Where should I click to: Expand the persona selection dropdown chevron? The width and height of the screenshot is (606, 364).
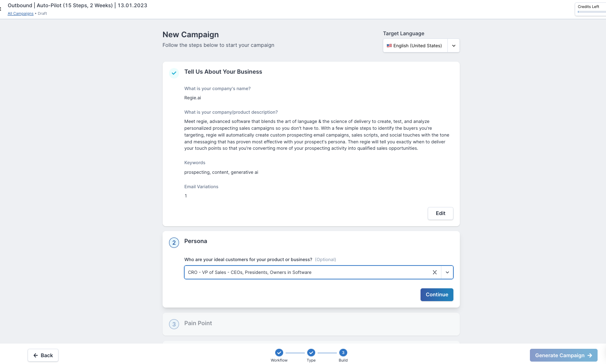point(447,272)
